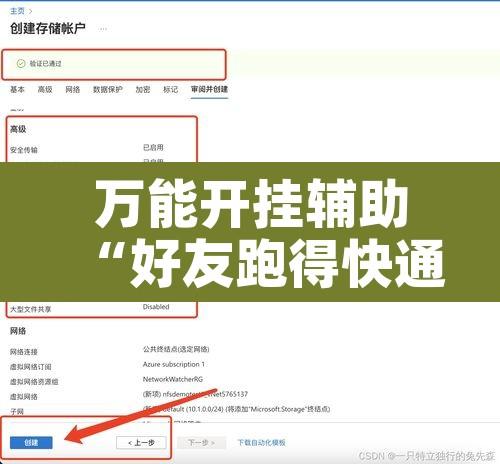The image size is (500, 464).
Task: Click the 已启用 value for 安全传输
Action: (153, 147)
